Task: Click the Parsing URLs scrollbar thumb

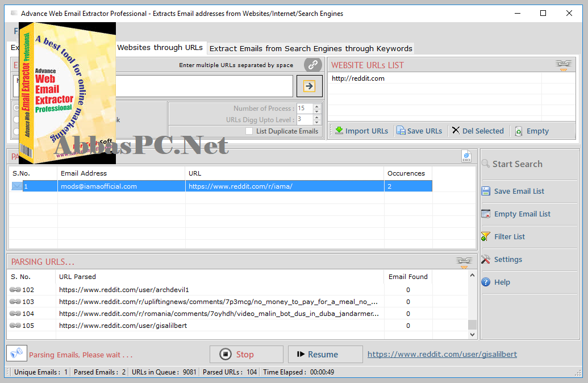Action: [473, 324]
